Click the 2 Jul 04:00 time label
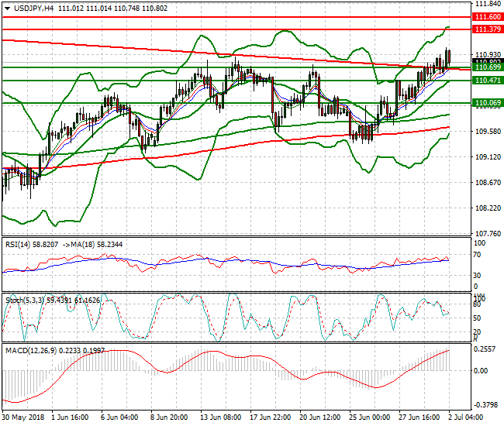The height and width of the screenshot is (426, 504). (466, 417)
